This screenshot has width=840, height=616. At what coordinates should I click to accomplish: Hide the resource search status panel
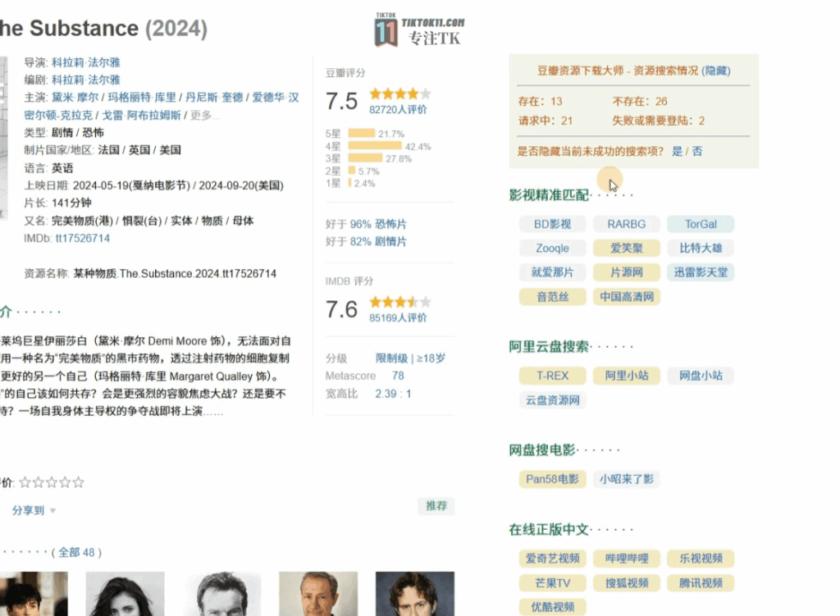(717, 71)
